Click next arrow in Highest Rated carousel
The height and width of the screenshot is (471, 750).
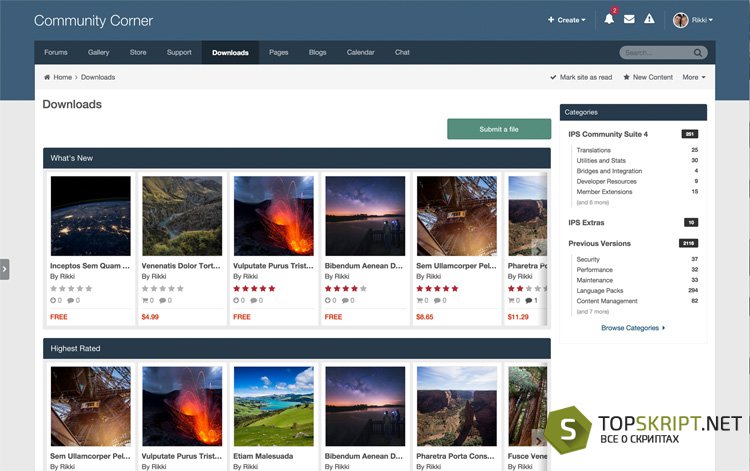(539, 440)
